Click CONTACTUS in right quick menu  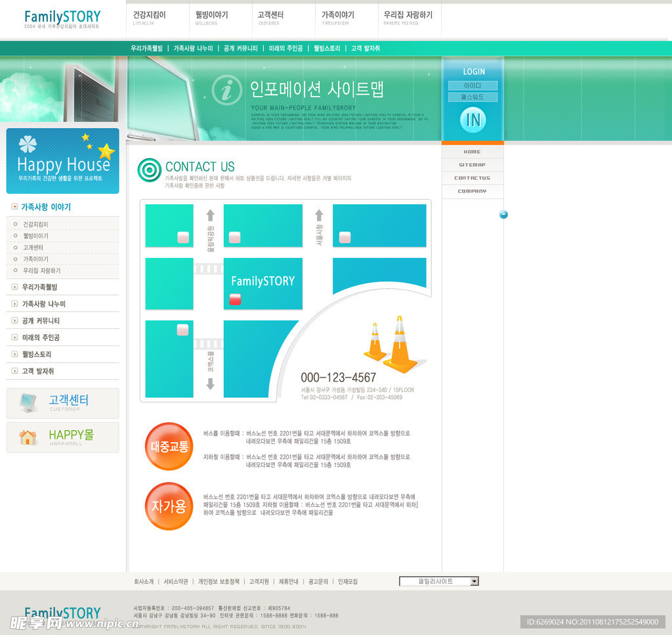[x=472, y=178]
